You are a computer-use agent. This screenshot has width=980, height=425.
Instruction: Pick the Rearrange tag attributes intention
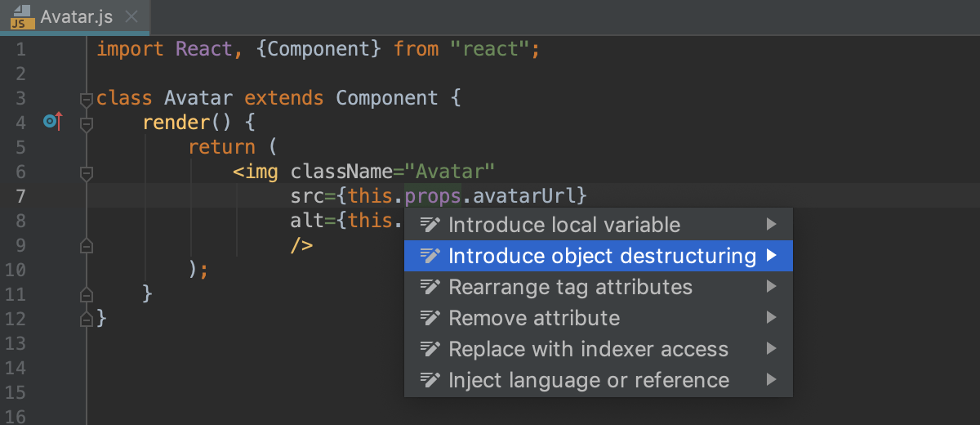[x=570, y=287]
